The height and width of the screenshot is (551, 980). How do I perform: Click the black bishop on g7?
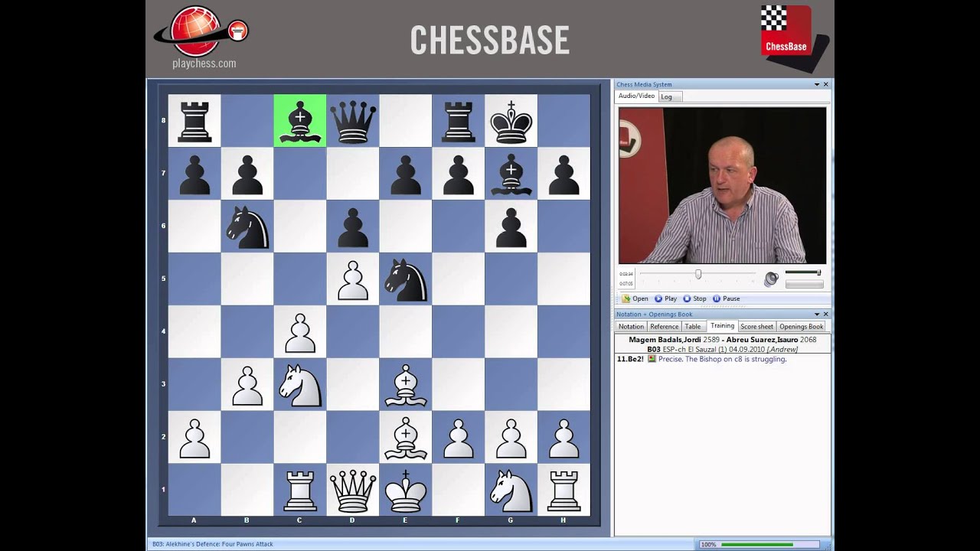(x=511, y=174)
